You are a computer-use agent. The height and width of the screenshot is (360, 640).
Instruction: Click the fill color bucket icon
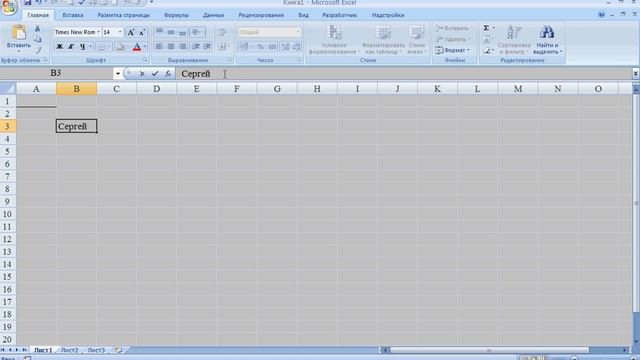pos(120,47)
